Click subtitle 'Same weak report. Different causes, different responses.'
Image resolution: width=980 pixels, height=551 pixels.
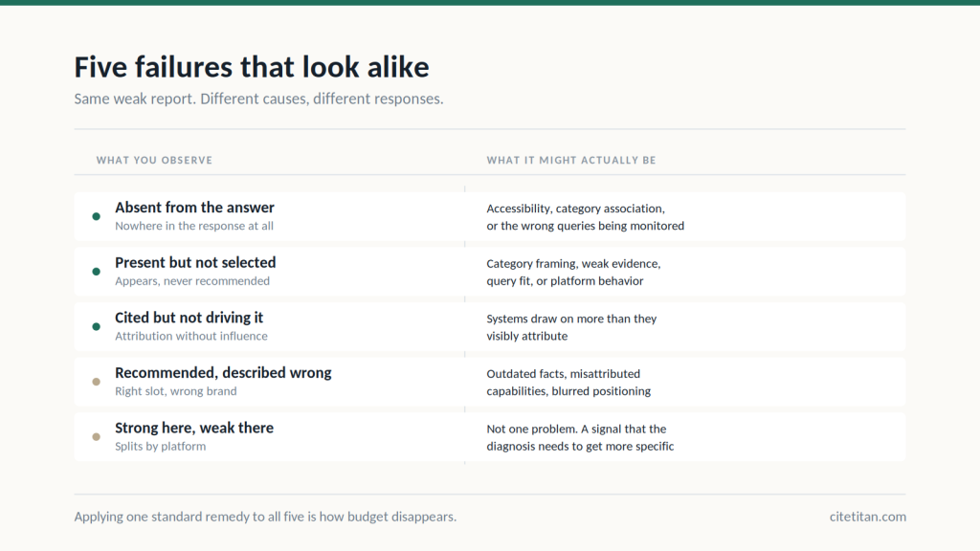pyautogui.click(x=258, y=99)
